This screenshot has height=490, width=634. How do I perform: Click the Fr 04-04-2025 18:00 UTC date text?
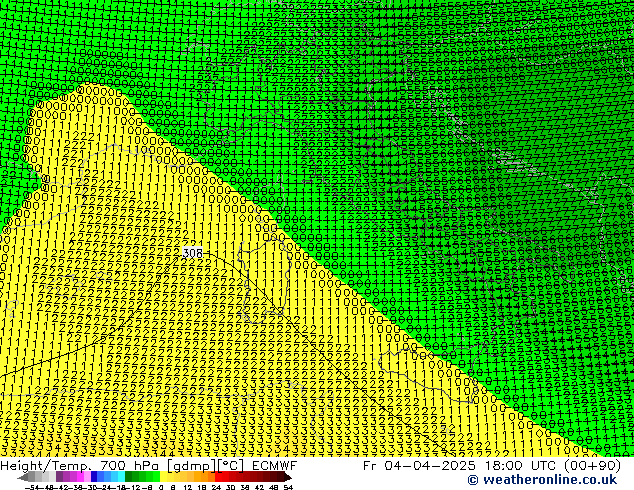[460, 466]
